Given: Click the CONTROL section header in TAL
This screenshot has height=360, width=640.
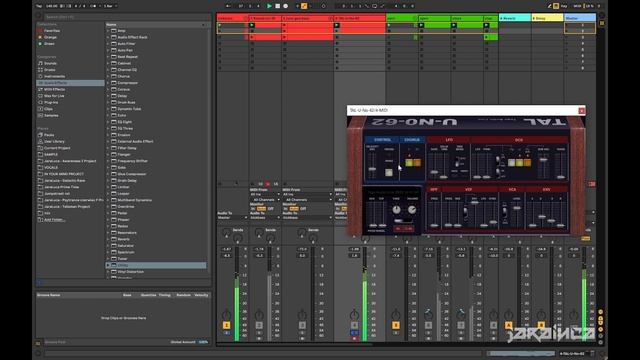Looking at the screenshot, I should click(382, 140).
